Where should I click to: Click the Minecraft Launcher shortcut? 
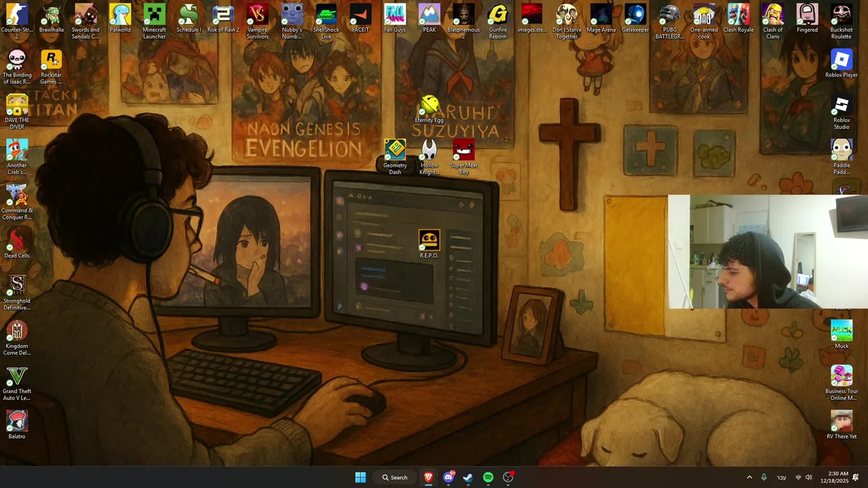[154, 21]
